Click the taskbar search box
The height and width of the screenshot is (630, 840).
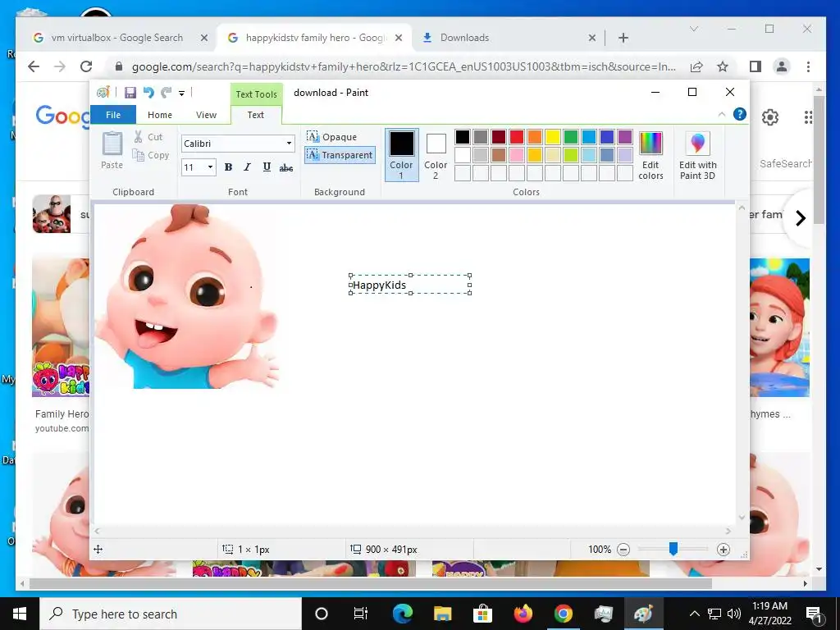[x=171, y=614]
